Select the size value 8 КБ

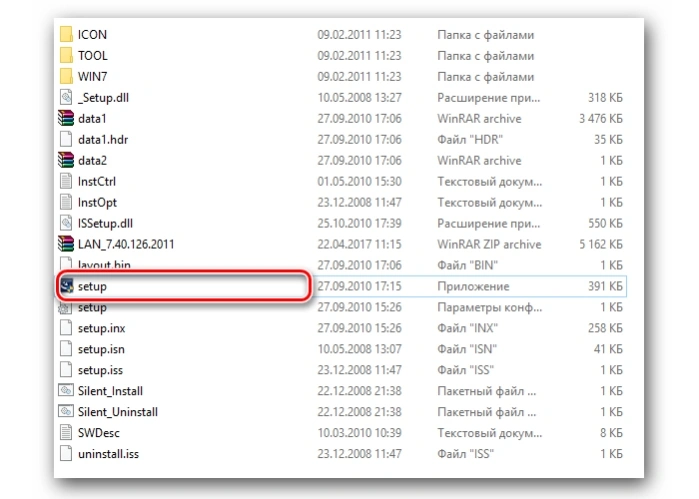(611, 433)
